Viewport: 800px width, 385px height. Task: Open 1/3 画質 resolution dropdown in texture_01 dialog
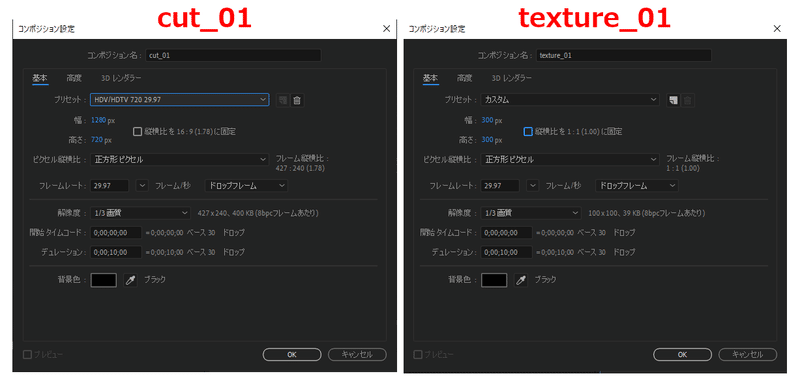point(531,213)
